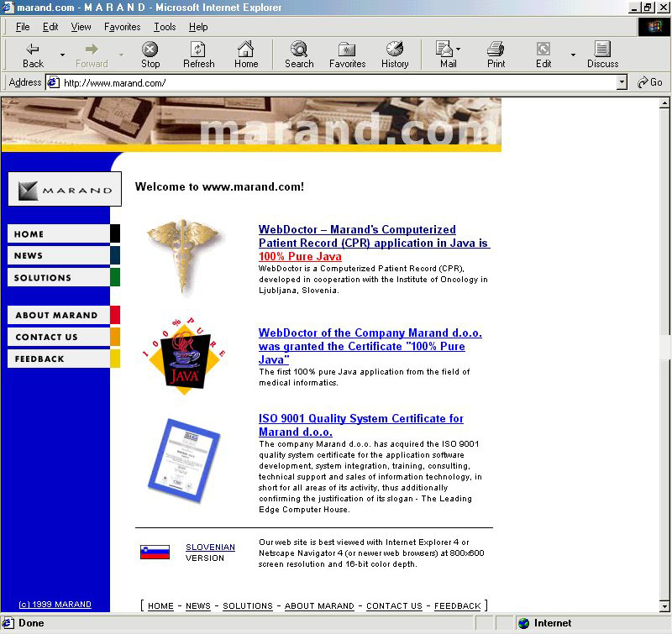Open the Discuss toolbar button
This screenshot has height=634, width=672.
point(602,55)
